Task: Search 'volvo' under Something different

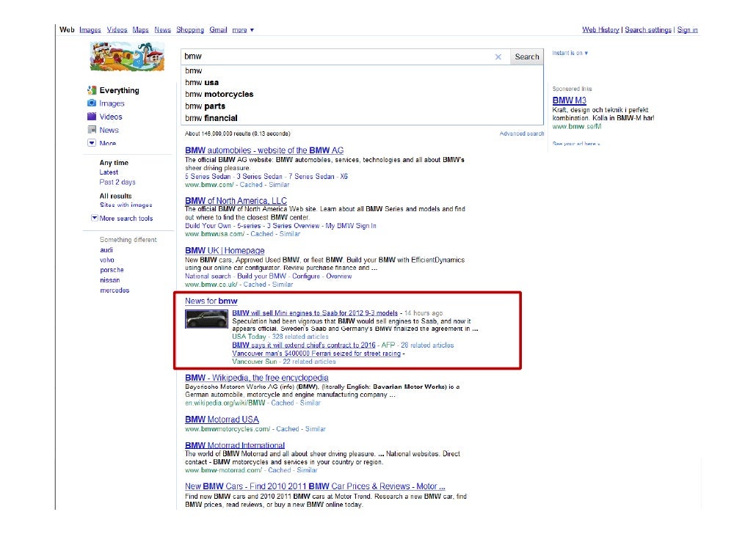Action: [107, 260]
